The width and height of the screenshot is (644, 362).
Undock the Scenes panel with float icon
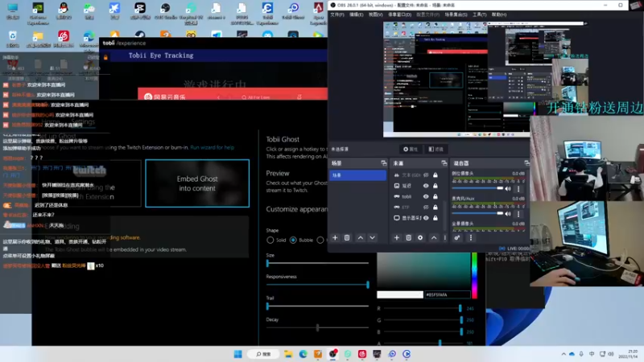(384, 163)
